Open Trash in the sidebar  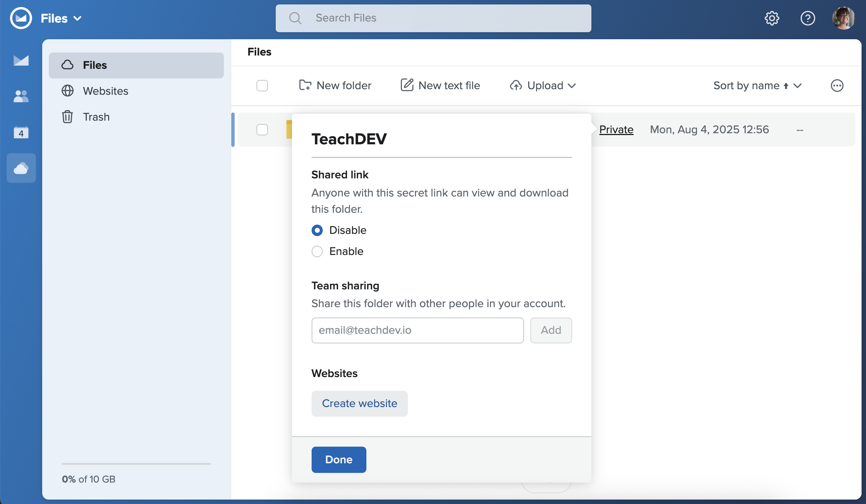click(136, 117)
